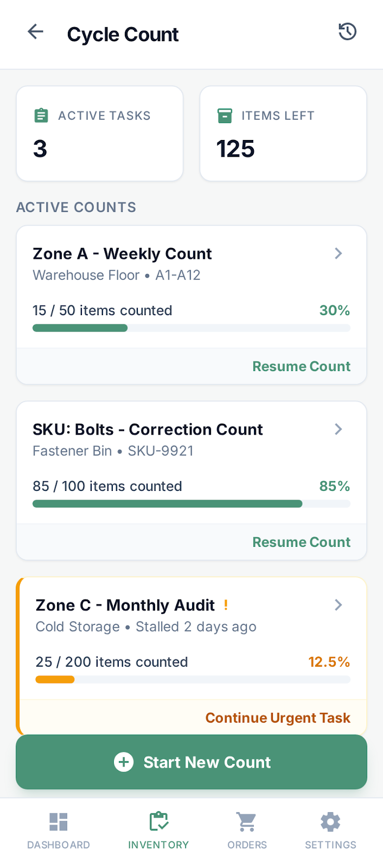The image size is (383, 868).
Task: Continue the urgent Zone C task
Action: coord(277,718)
